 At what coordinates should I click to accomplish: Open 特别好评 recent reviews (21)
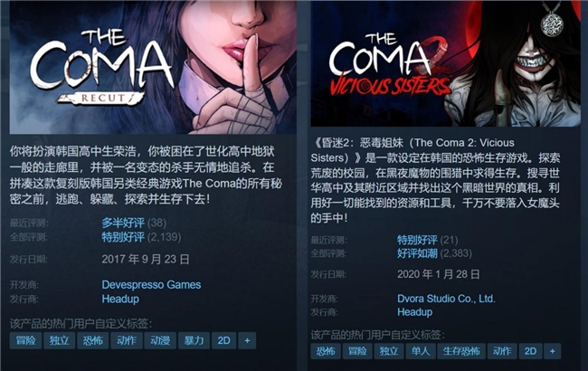tap(417, 240)
